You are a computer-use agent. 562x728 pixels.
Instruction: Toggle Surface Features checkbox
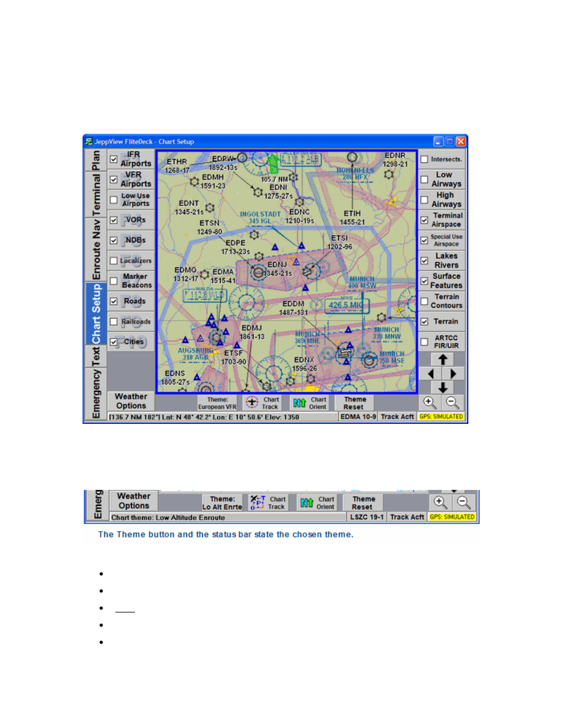424,281
